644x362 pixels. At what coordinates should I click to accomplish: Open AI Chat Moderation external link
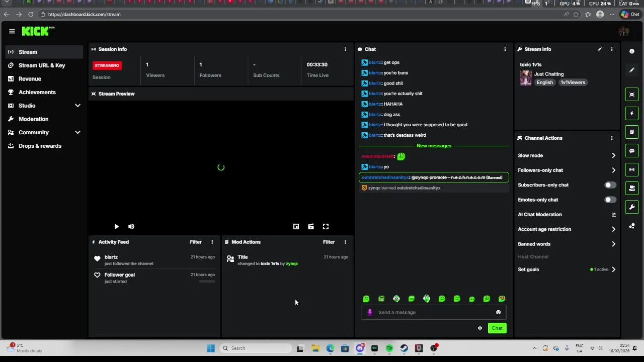[613, 215]
